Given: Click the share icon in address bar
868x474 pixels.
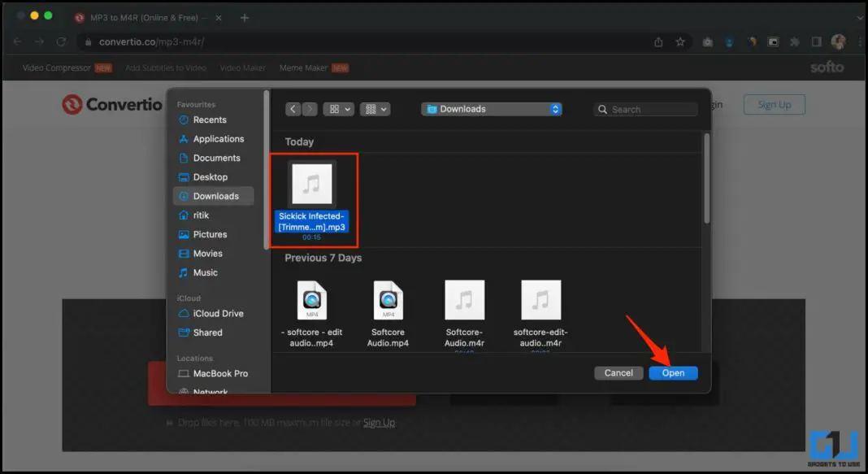Looking at the screenshot, I should tap(657, 41).
